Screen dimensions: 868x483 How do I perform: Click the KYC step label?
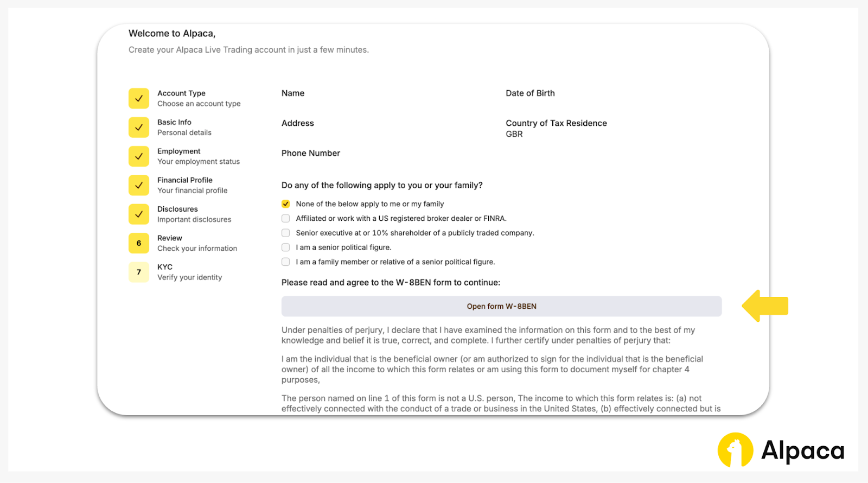pyautogui.click(x=165, y=267)
